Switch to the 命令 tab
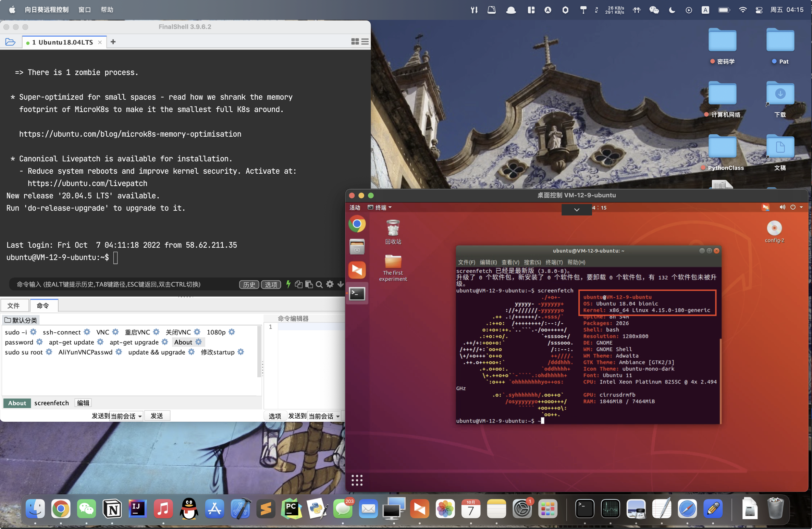 43,305
